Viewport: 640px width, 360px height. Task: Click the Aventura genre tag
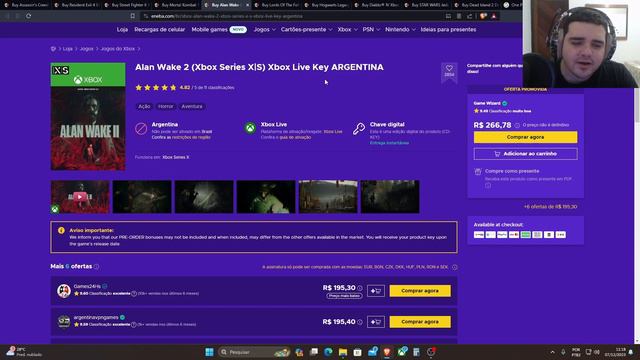(191, 106)
